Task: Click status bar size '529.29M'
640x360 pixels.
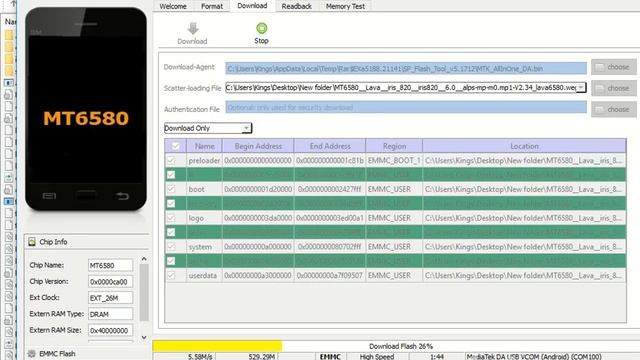Action: pos(262,356)
